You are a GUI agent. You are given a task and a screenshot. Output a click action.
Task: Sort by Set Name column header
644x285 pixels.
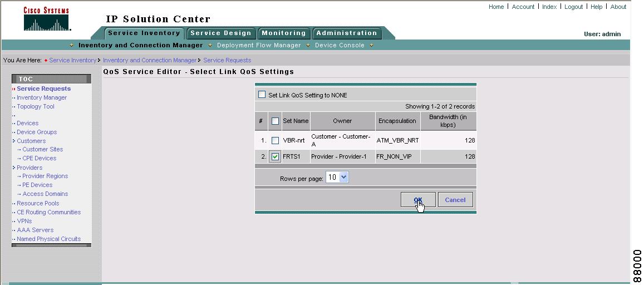click(296, 121)
